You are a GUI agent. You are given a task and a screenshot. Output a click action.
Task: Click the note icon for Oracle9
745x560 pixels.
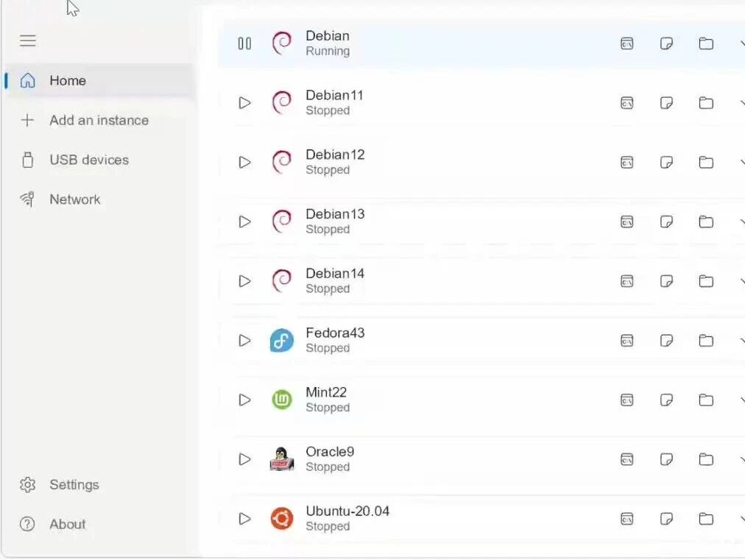(x=666, y=459)
